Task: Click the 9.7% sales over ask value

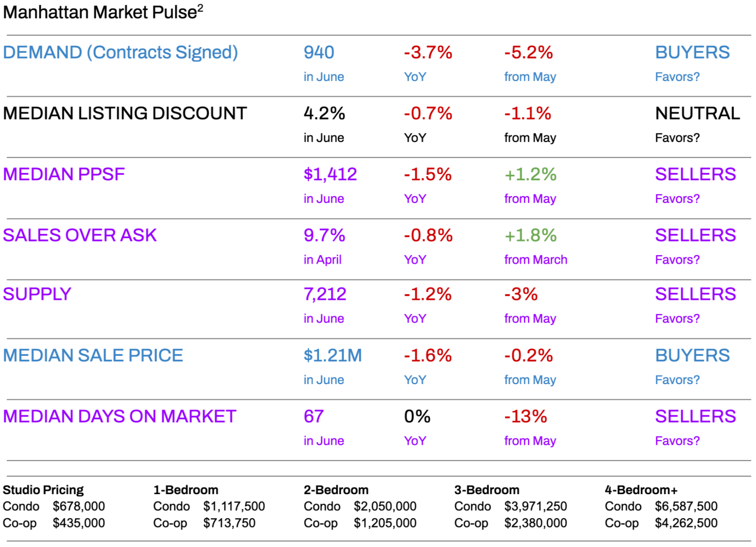Action: click(x=324, y=235)
